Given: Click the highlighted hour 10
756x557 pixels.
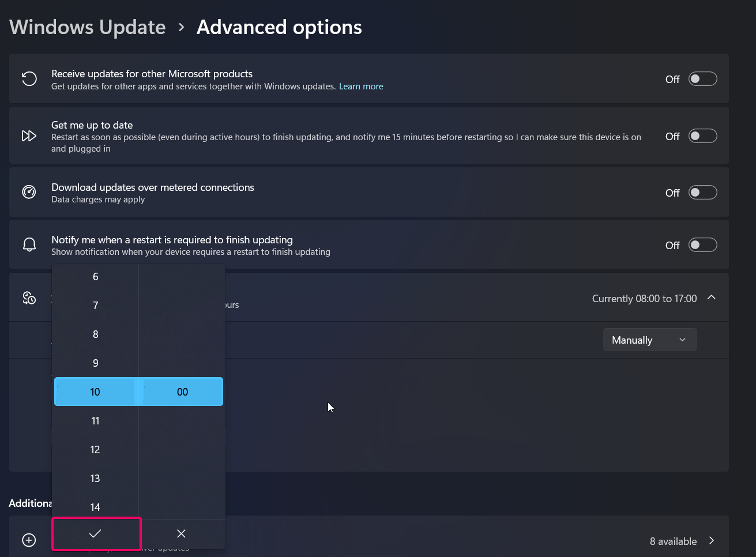Looking at the screenshot, I should 95,392.
